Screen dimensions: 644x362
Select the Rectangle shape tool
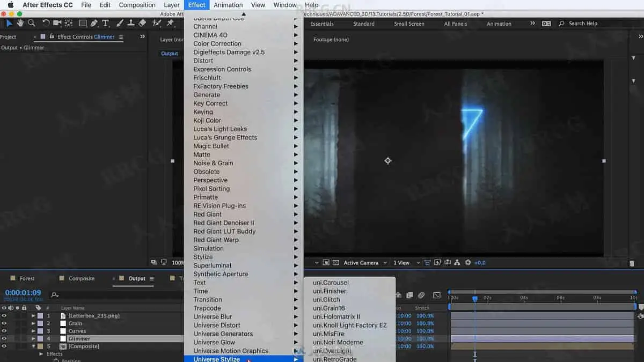(x=83, y=23)
